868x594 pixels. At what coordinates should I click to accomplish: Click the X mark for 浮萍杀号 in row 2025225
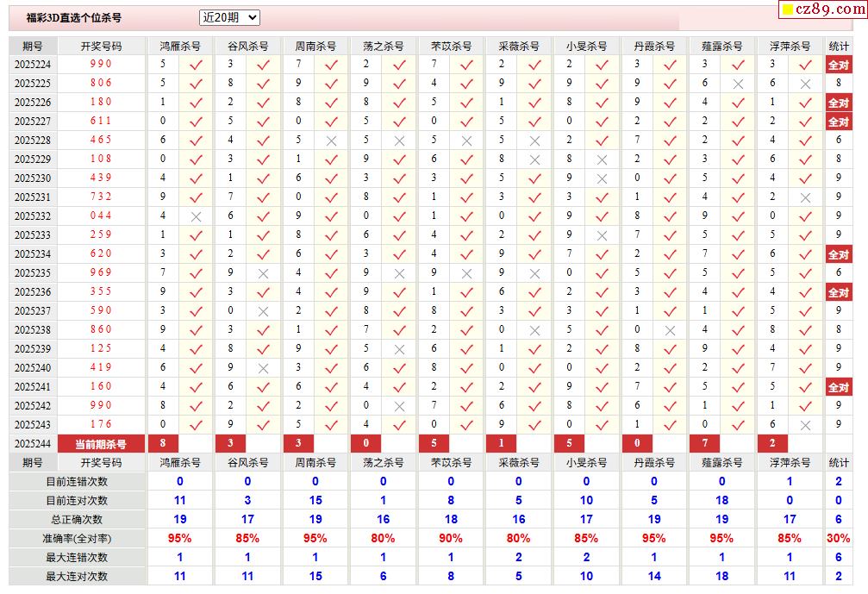click(x=805, y=84)
